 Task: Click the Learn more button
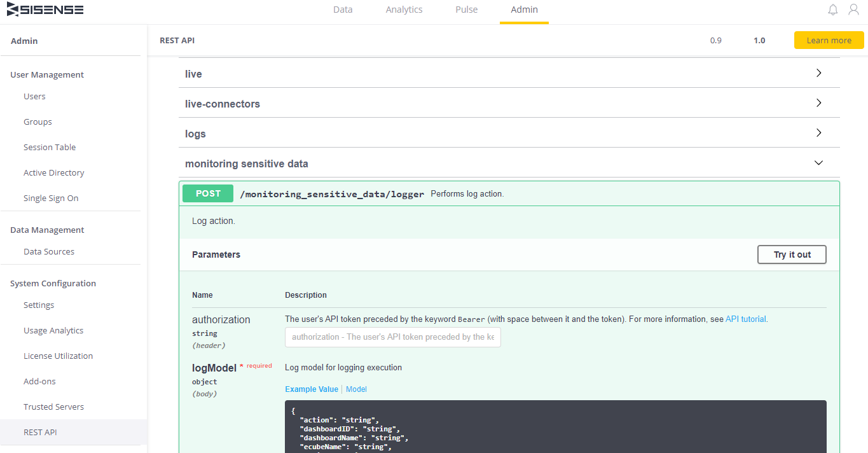(x=829, y=40)
